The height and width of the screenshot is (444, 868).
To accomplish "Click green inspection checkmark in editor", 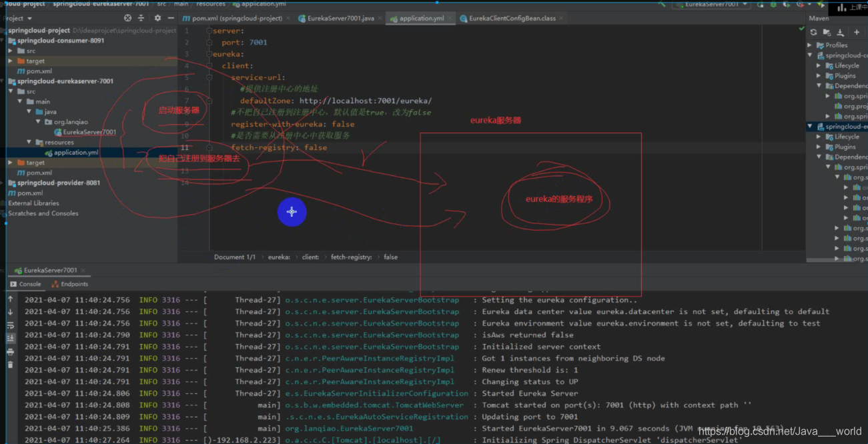I will pos(801,29).
